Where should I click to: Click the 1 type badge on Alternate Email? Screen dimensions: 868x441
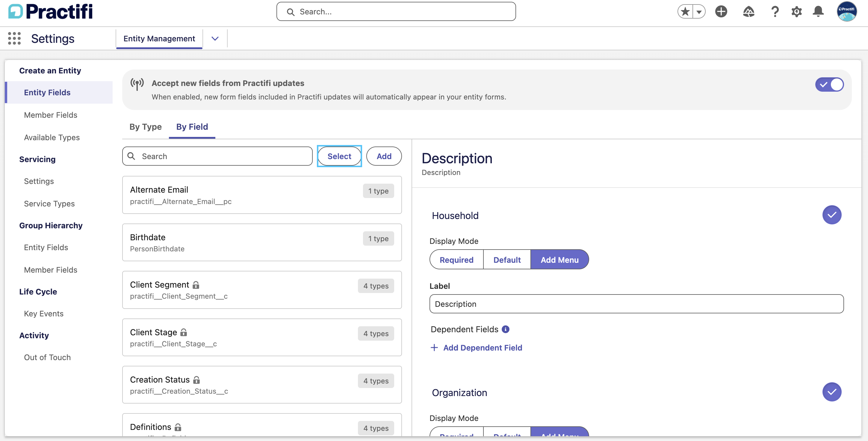click(378, 191)
